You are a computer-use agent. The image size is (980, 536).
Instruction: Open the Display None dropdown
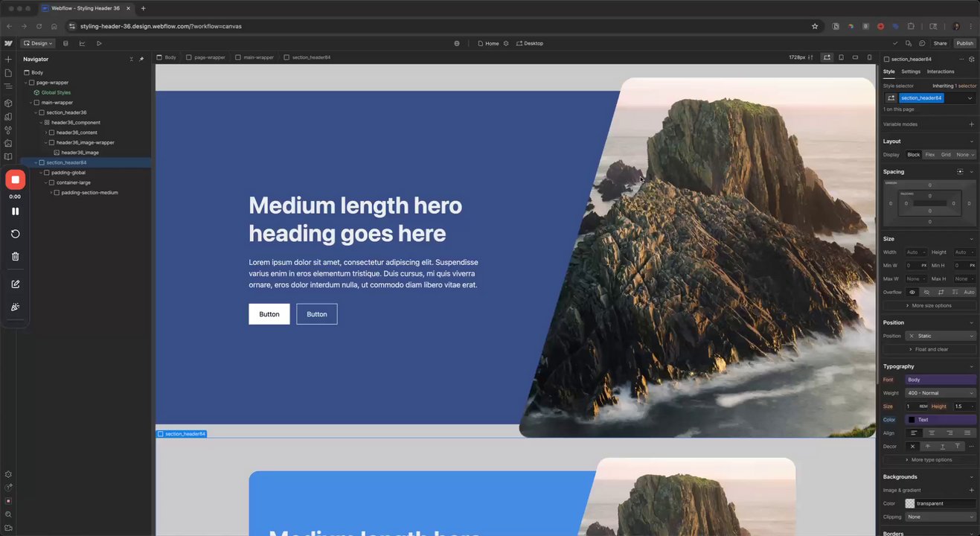point(965,155)
